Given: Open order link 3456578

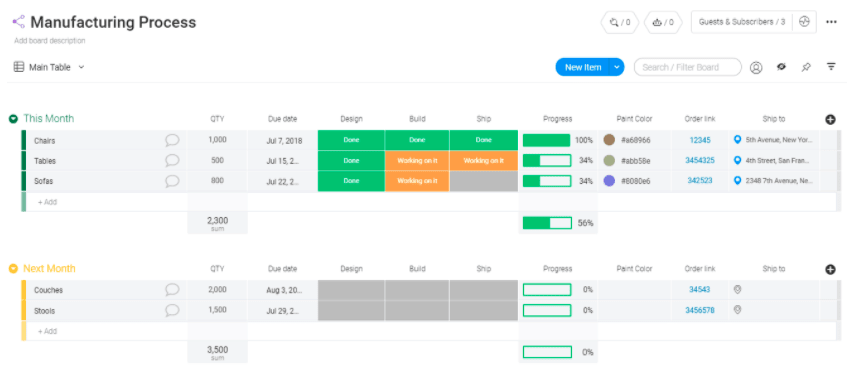Looking at the screenshot, I should coord(700,310).
